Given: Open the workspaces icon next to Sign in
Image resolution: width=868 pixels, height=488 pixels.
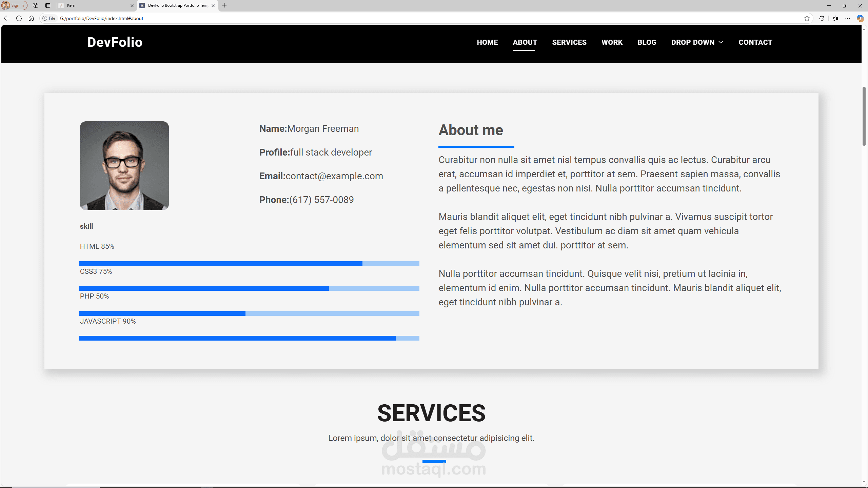Looking at the screenshot, I should tap(36, 5).
